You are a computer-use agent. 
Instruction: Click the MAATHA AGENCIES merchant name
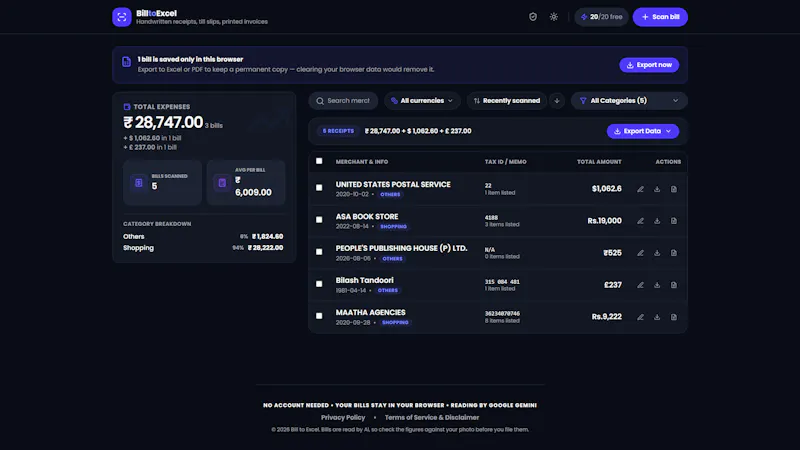pos(370,312)
